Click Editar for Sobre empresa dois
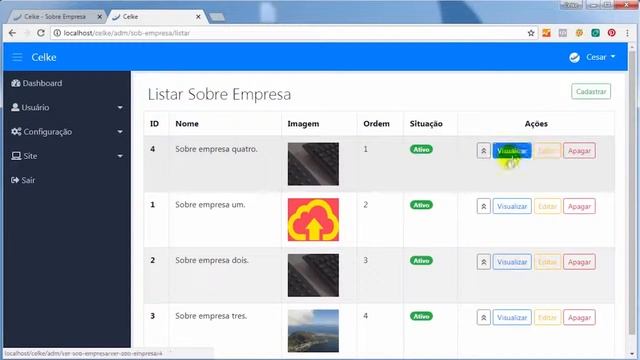This screenshot has width=640, height=360. (x=547, y=262)
